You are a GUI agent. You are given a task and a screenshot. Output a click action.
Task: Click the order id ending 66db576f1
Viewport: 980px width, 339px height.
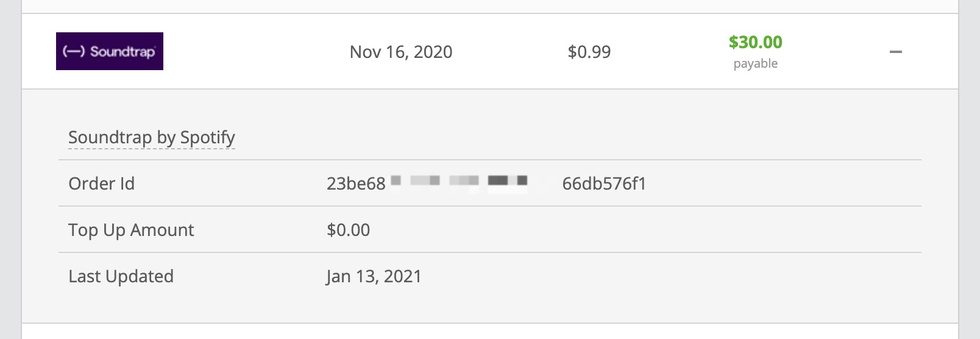point(604,184)
